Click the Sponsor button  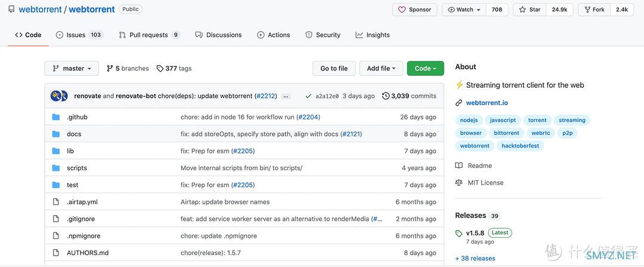415,10
